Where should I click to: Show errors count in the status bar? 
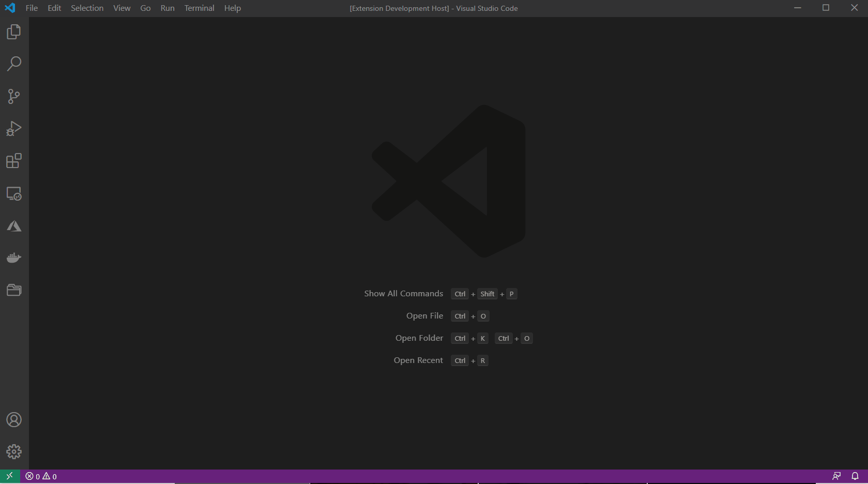(33, 476)
